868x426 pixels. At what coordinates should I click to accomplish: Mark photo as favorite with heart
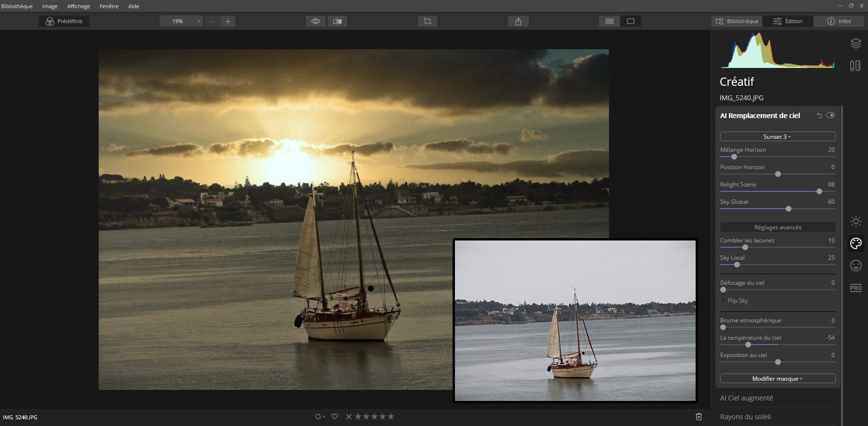[335, 417]
